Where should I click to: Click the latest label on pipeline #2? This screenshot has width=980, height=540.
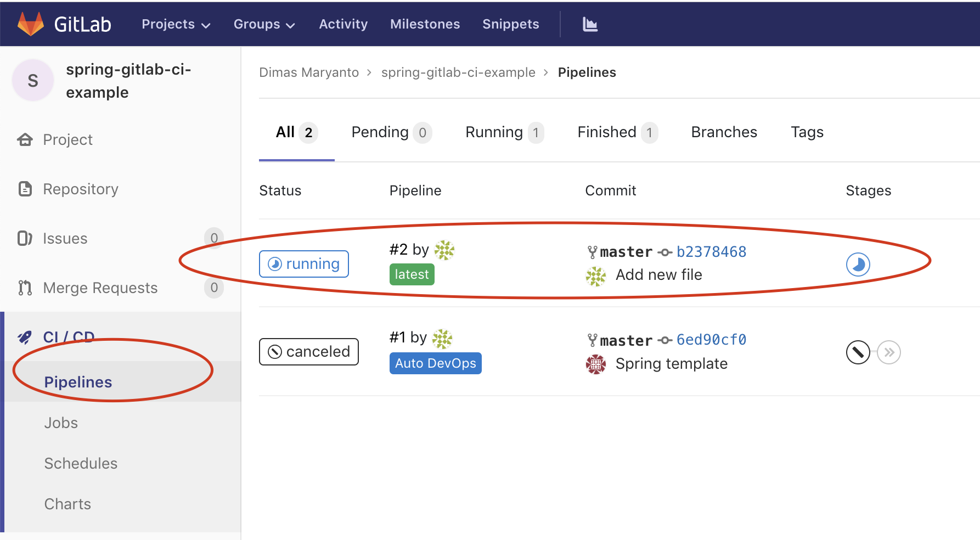tap(412, 274)
